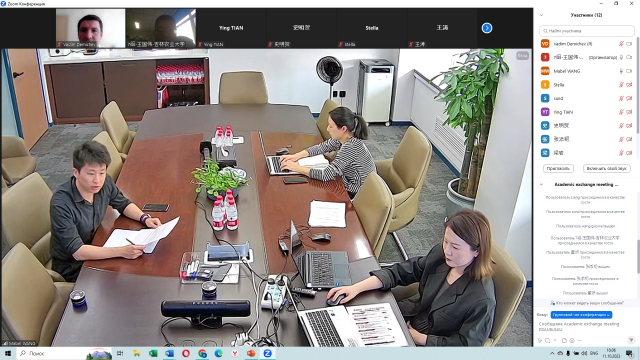Toggle Mabel WANG's microphone icon in participants list
Viewport: 640px width, 360px height.
(x=621, y=71)
